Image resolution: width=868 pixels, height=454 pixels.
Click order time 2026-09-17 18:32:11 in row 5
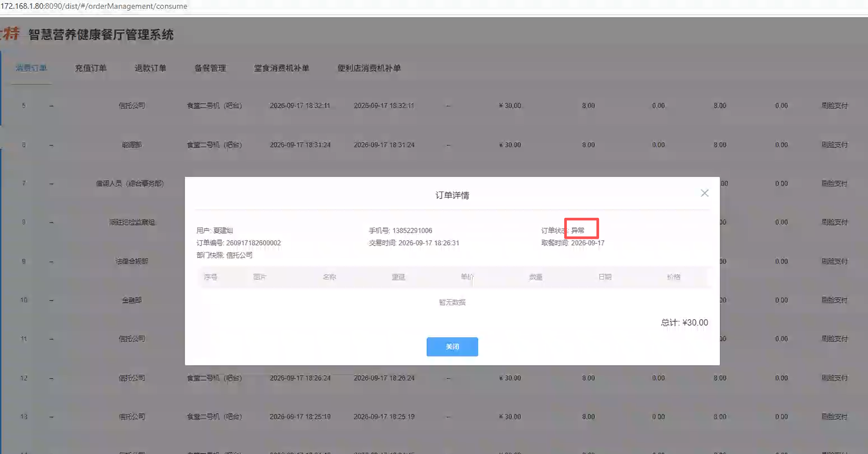(x=300, y=106)
